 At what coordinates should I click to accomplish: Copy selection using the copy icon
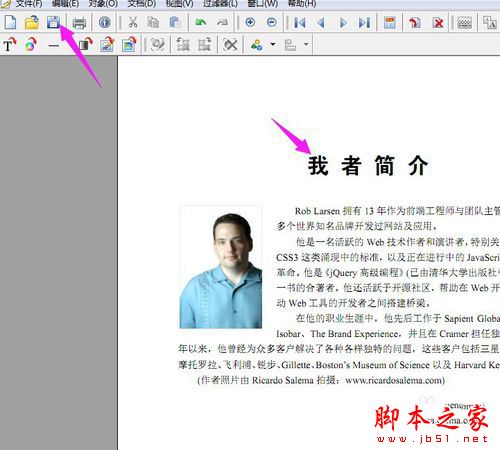[153, 22]
